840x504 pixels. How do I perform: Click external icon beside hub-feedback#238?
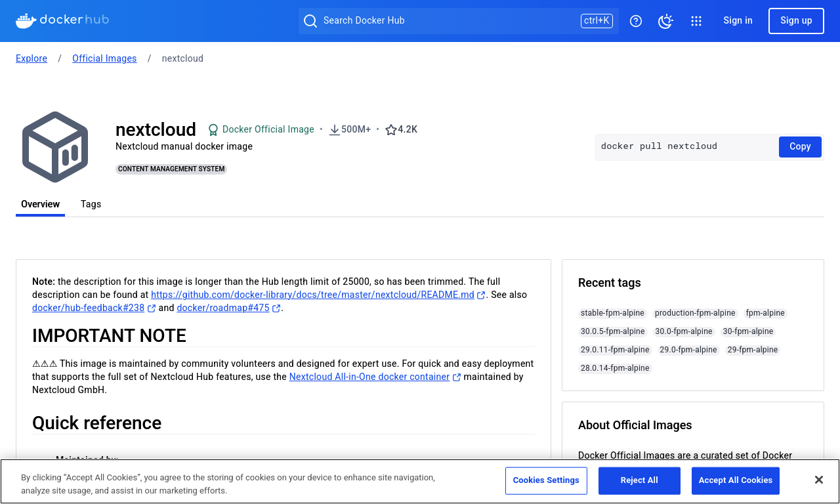tap(152, 308)
